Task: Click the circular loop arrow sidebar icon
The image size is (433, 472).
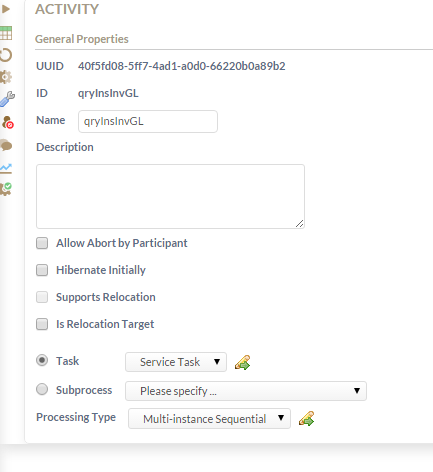Action: coord(6,55)
